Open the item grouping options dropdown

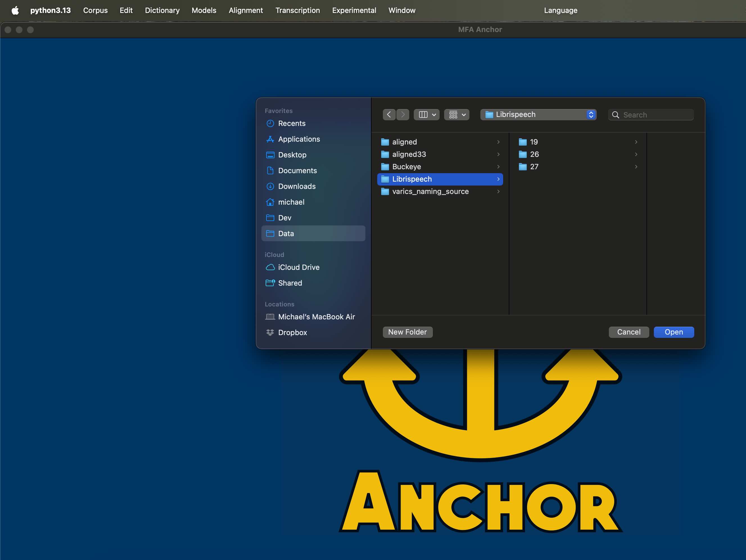457,115
